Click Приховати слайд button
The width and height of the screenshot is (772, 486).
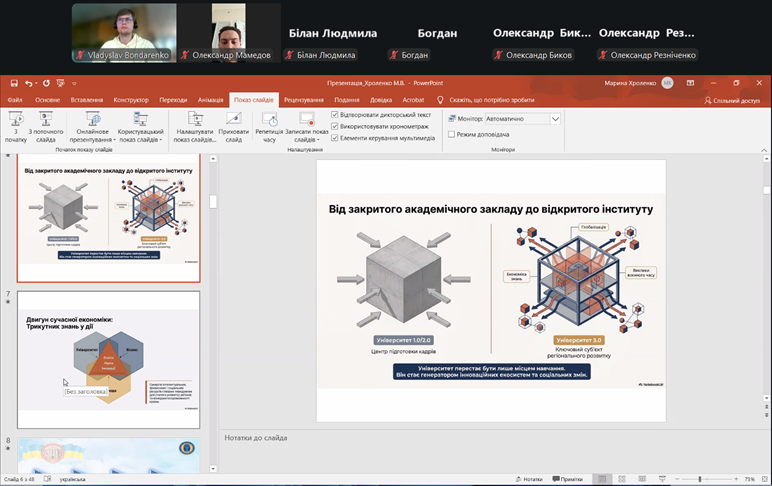click(233, 127)
